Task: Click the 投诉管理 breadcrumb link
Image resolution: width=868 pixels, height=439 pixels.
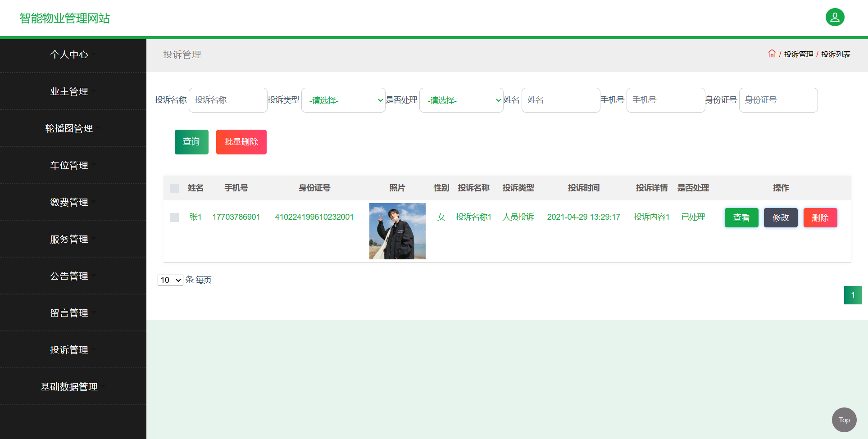Action: coord(798,54)
